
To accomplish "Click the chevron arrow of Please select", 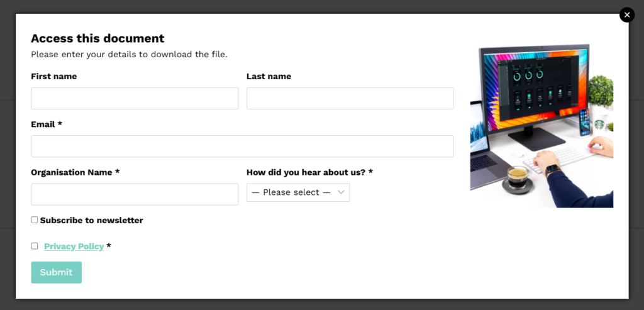I will 341,192.
